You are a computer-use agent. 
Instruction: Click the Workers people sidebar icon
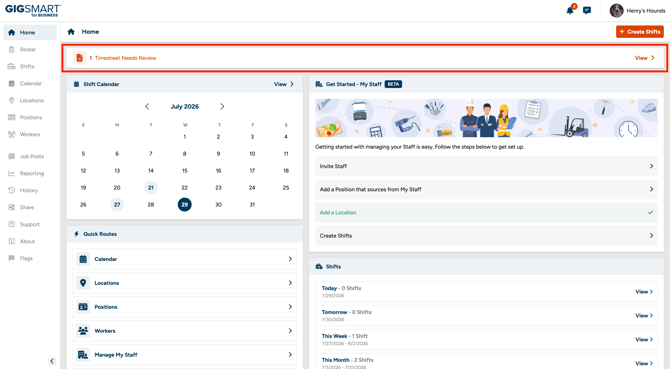tap(12, 134)
